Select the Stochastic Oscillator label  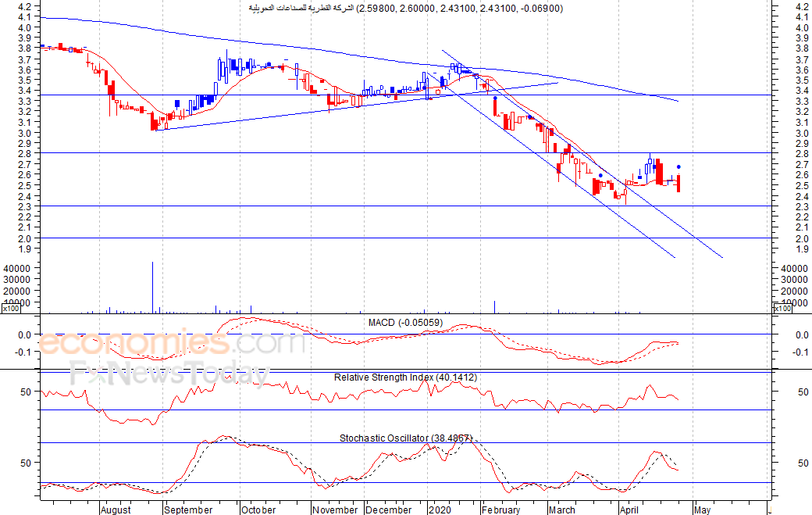coord(405,438)
